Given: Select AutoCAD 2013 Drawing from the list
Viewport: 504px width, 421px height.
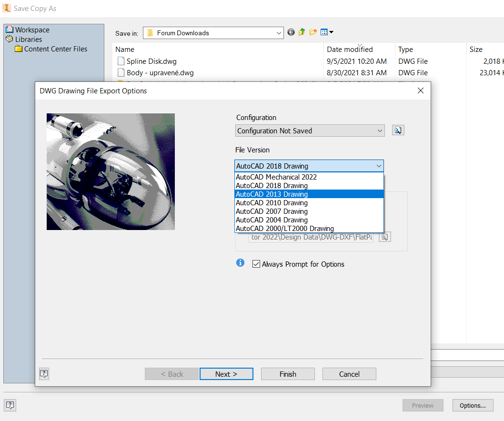Looking at the screenshot, I should [x=272, y=194].
